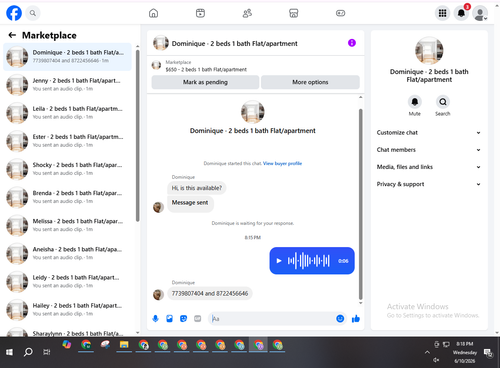Screen dimensions: 500x368
Task: Click the chat header title Dominique
Action: [x=234, y=44]
